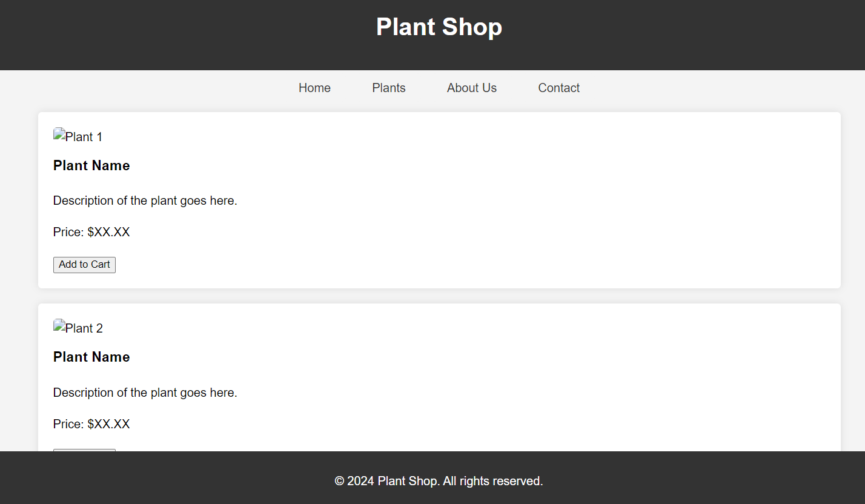Click the Price: $XX.XX text on first card

pos(91,232)
